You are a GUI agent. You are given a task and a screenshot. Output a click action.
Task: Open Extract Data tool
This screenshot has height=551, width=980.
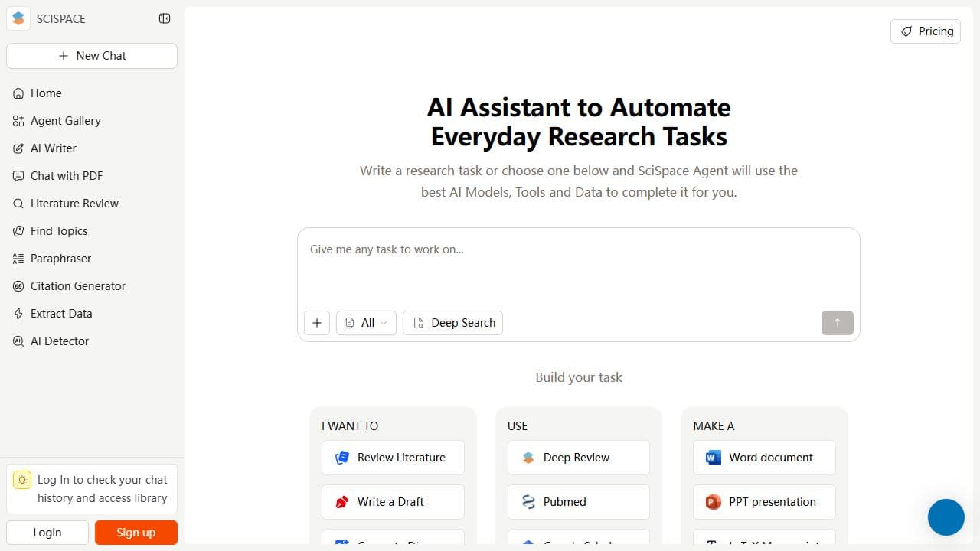[x=61, y=314]
